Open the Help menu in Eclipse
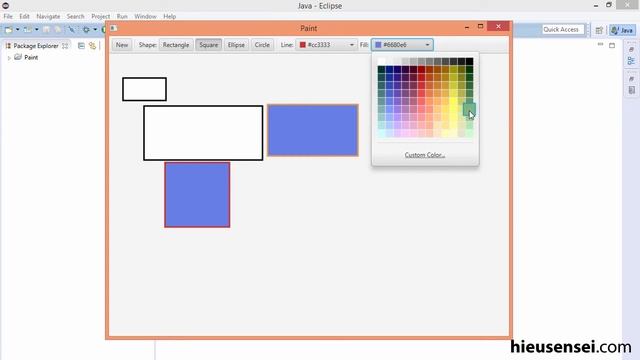The width and height of the screenshot is (640, 360). click(x=169, y=16)
